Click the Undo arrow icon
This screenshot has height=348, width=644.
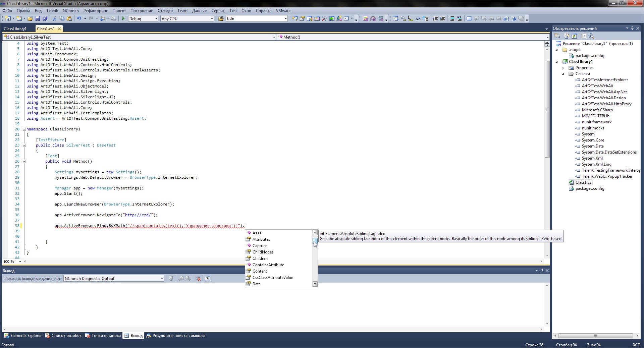pyautogui.click(x=79, y=19)
